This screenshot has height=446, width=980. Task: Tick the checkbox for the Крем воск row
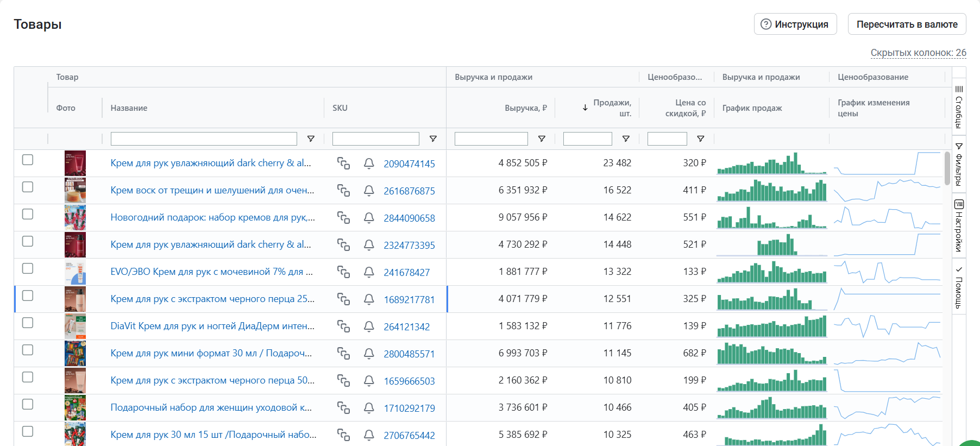coord(28,187)
